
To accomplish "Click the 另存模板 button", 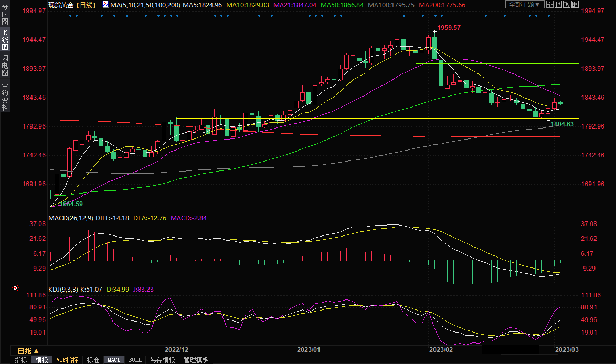I will click(162, 360).
